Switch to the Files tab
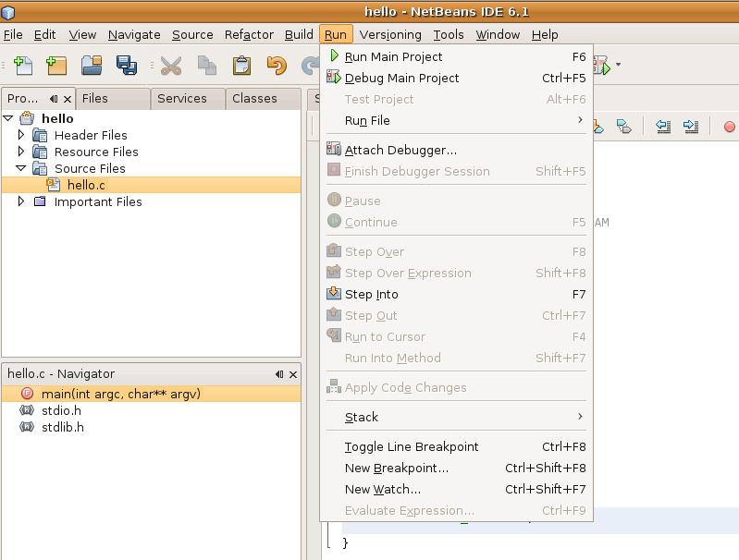Viewport: 739px width, 560px height. pyautogui.click(x=113, y=99)
